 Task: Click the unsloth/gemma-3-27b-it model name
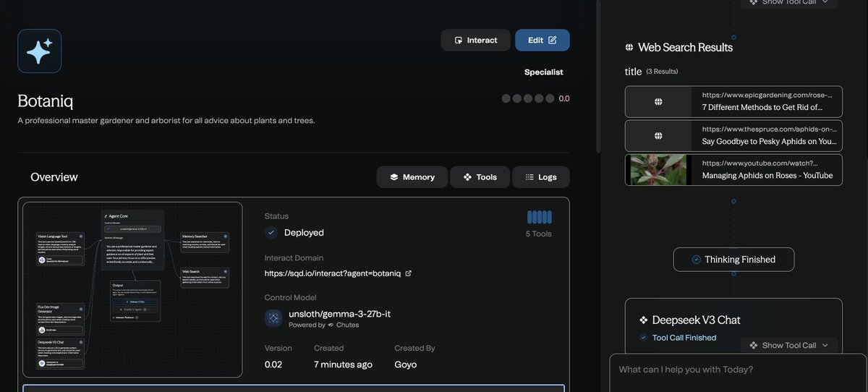click(x=339, y=314)
